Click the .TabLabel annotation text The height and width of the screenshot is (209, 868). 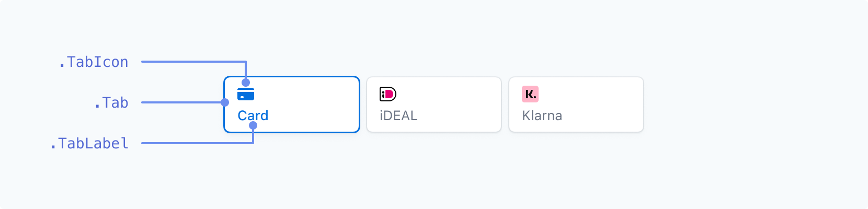89,144
